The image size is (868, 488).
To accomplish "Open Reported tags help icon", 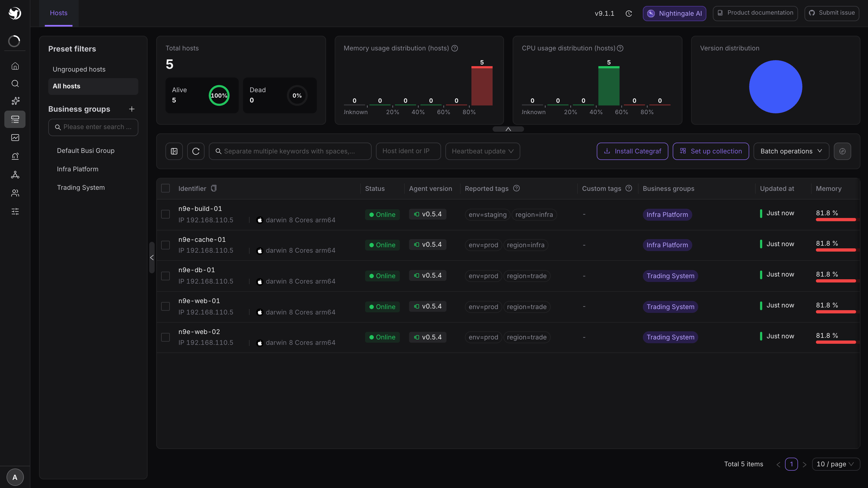I will (x=516, y=188).
